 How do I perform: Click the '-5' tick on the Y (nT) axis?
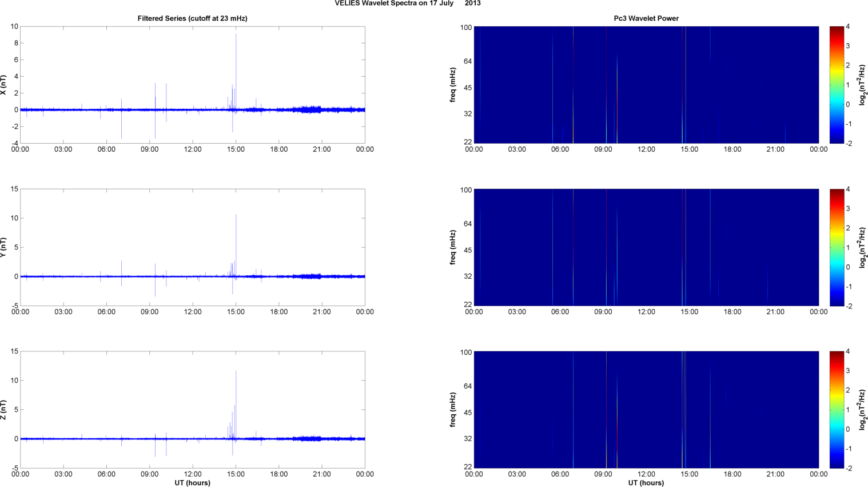[x=14, y=306]
